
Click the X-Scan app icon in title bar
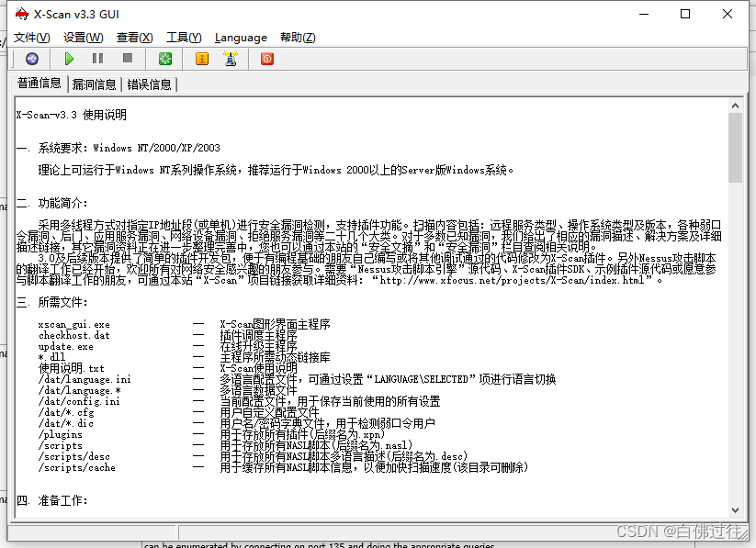pos(22,14)
